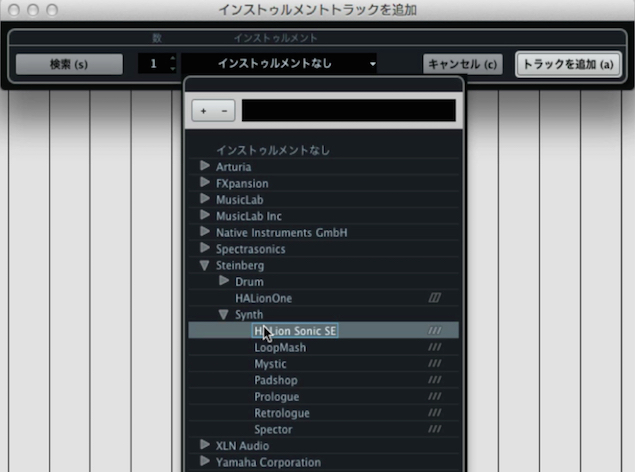Click the Native Instruments GmbH label

tap(281, 233)
